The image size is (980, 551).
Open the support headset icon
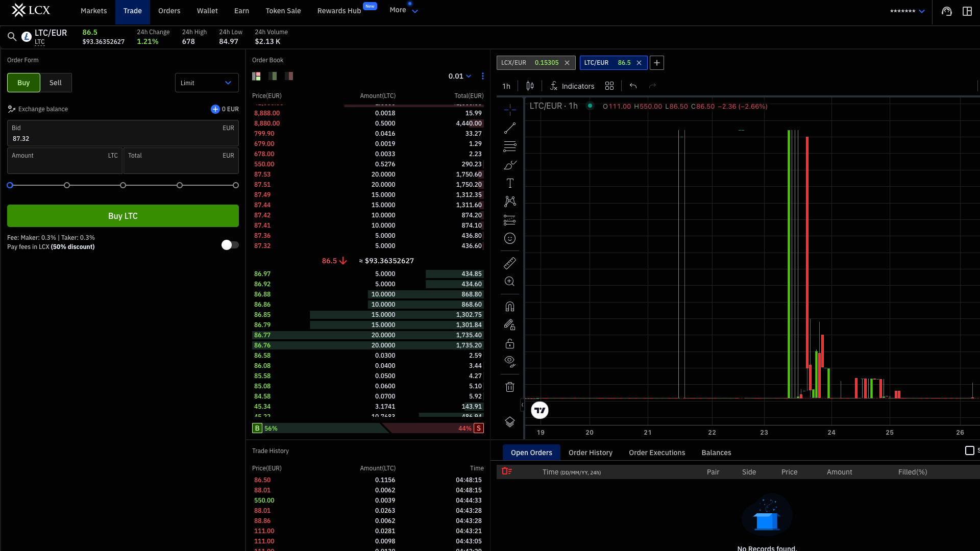(947, 11)
